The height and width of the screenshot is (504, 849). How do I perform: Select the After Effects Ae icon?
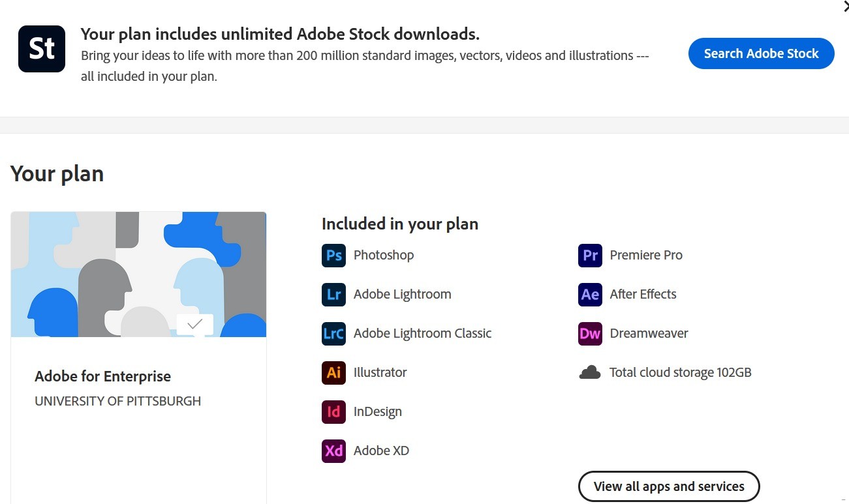[x=590, y=294]
